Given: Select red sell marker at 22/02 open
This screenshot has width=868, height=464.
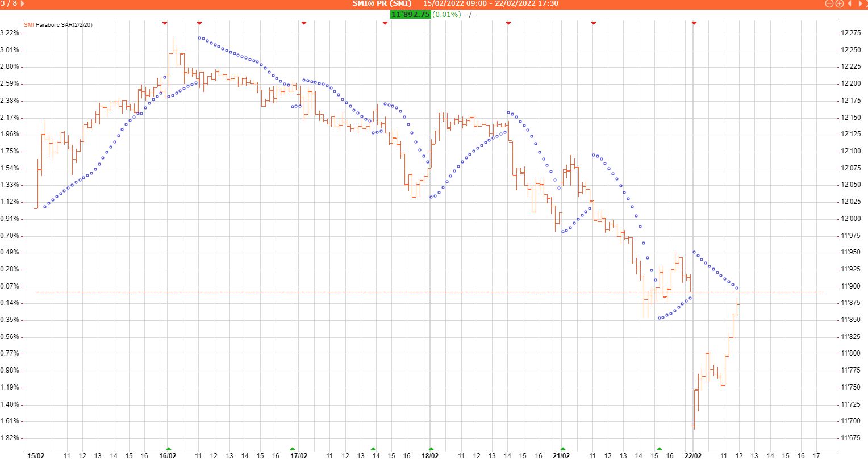Looking at the screenshot, I should click(694, 23).
